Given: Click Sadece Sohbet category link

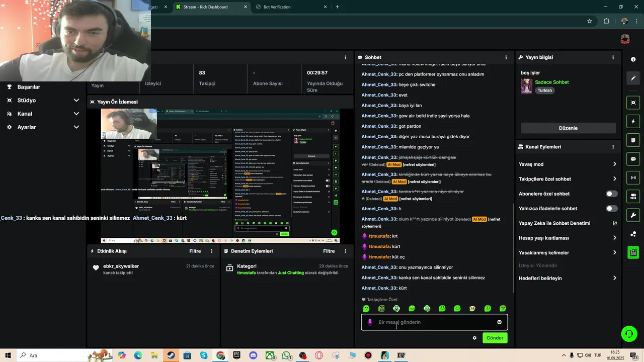Looking at the screenshot, I should click(552, 82).
